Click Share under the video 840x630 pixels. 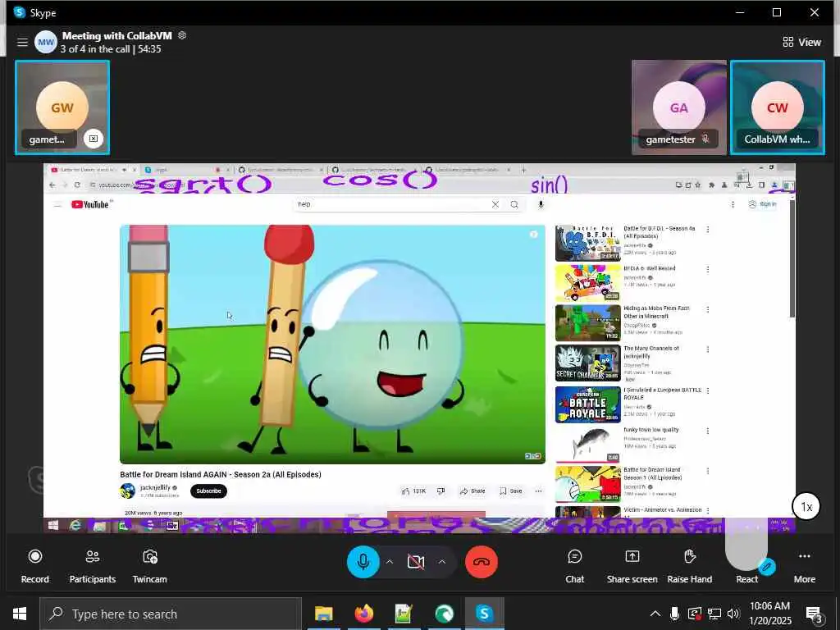point(472,491)
